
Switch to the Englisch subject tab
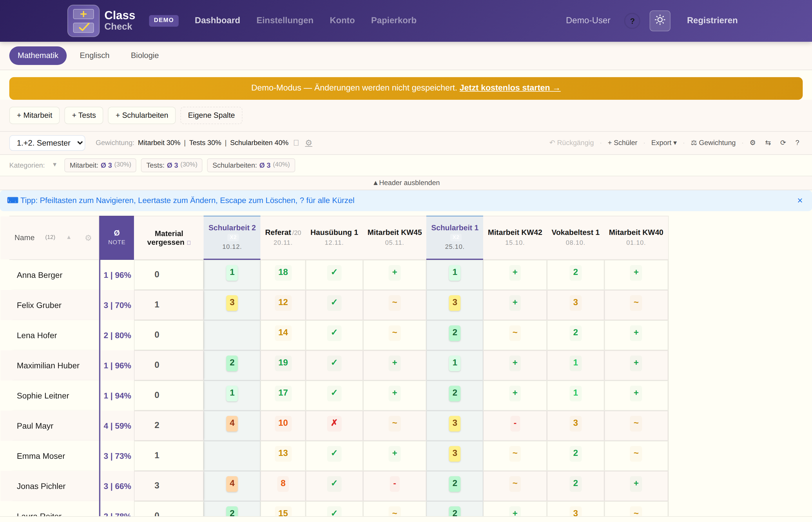tap(95, 55)
